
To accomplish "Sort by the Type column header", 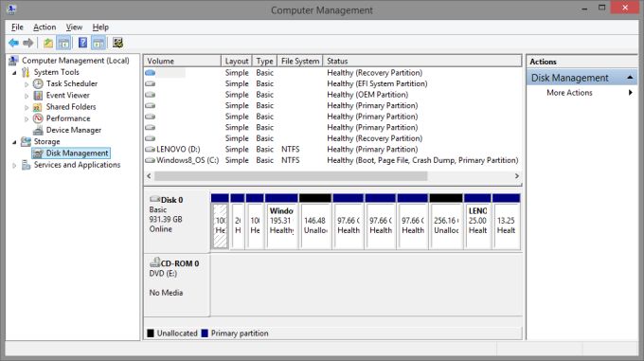I will (x=264, y=61).
